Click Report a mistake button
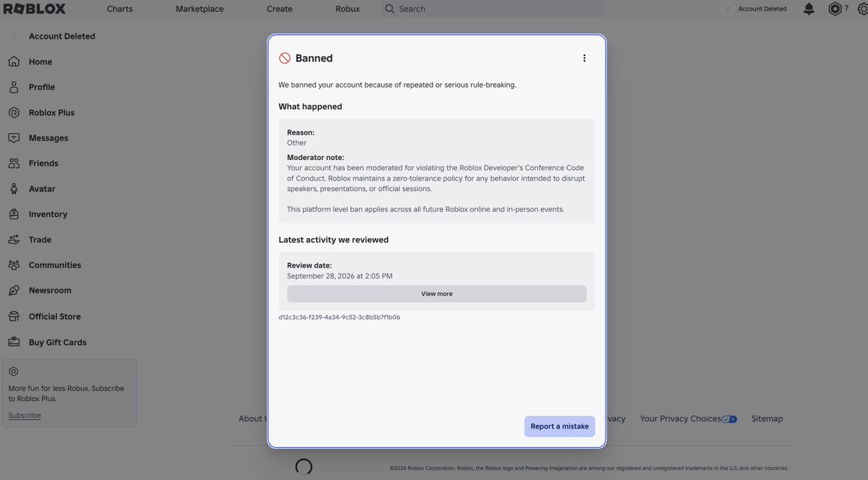868x480 pixels. click(560, 426)
